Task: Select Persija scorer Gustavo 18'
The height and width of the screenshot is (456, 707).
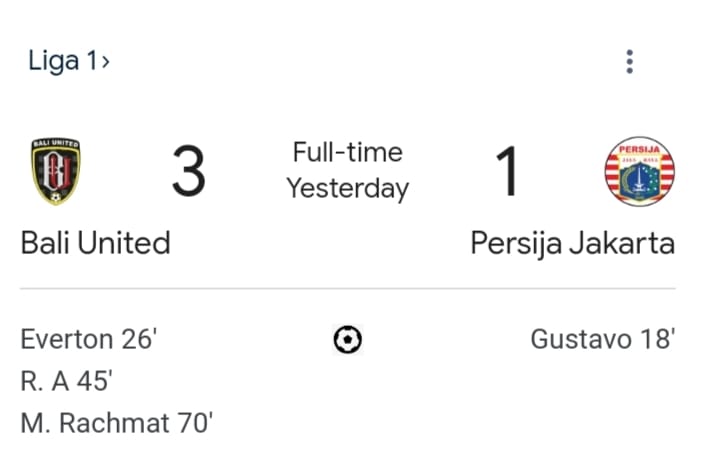Action: point(603,340)
